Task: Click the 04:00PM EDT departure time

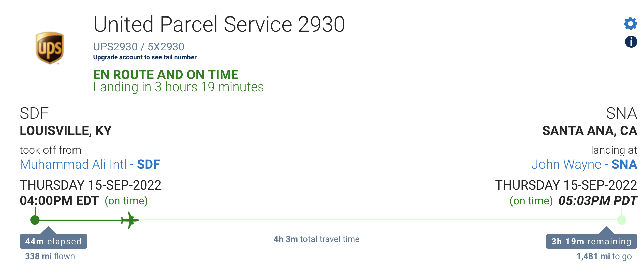Action: [x=59, y=201]
